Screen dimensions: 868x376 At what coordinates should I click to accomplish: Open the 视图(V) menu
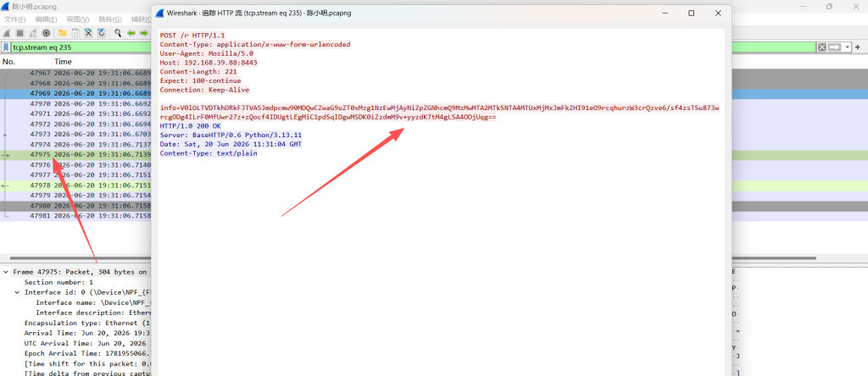pyautogui.click(x=77, y=19)
